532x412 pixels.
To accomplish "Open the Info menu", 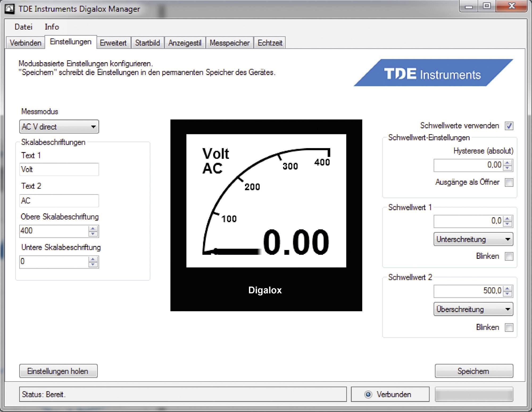I will [52, 27].
